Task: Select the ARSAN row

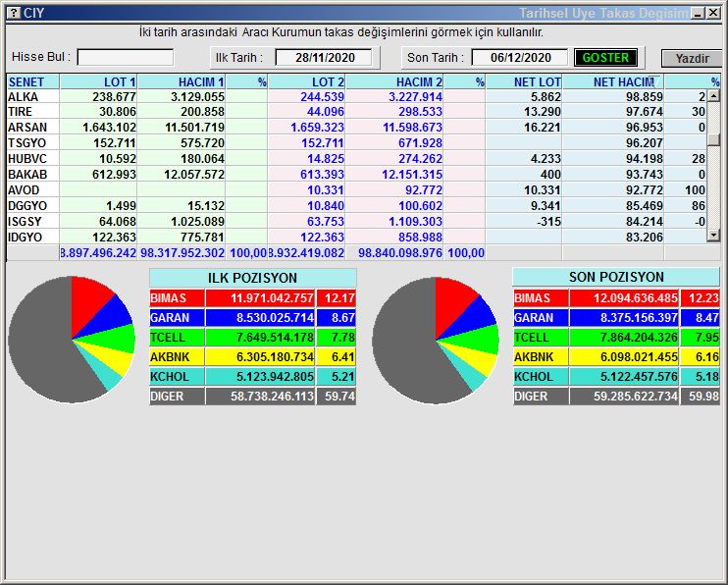Action: point(356,128)
